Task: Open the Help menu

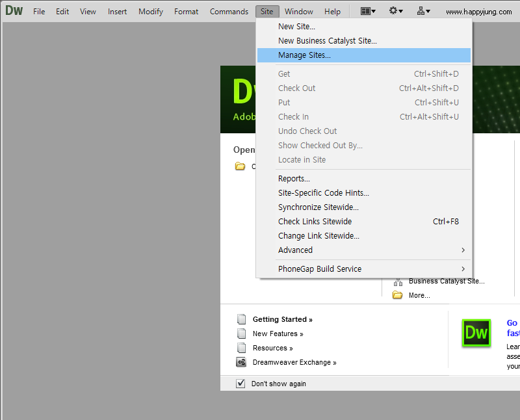Action: coord(332,12)
